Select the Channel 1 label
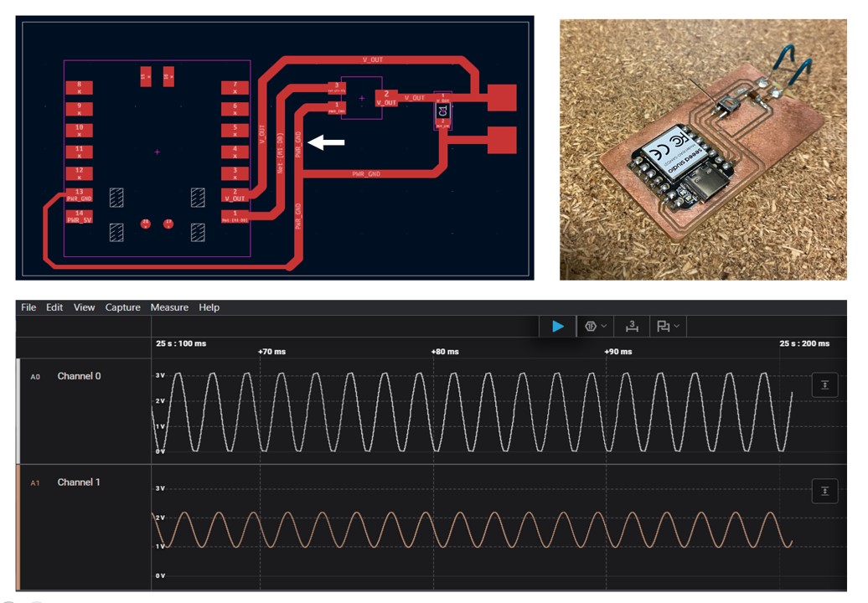868x603 pixels. (x=79, y=482)
